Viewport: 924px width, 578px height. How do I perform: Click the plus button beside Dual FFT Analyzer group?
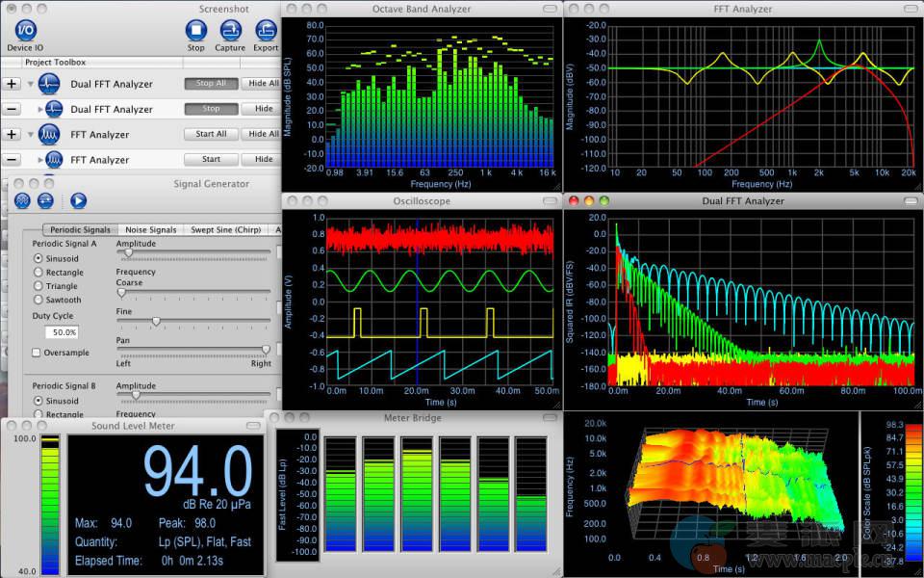(x=12, y=84)
